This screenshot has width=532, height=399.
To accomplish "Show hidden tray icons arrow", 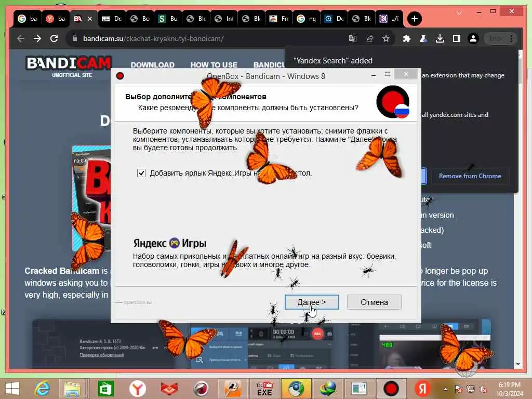I will coord(445,389).
